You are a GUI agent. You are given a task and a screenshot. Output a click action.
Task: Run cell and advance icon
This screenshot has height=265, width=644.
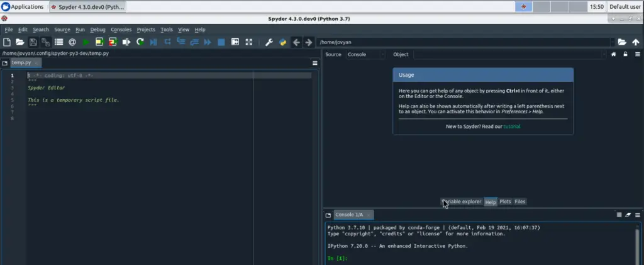113,42
